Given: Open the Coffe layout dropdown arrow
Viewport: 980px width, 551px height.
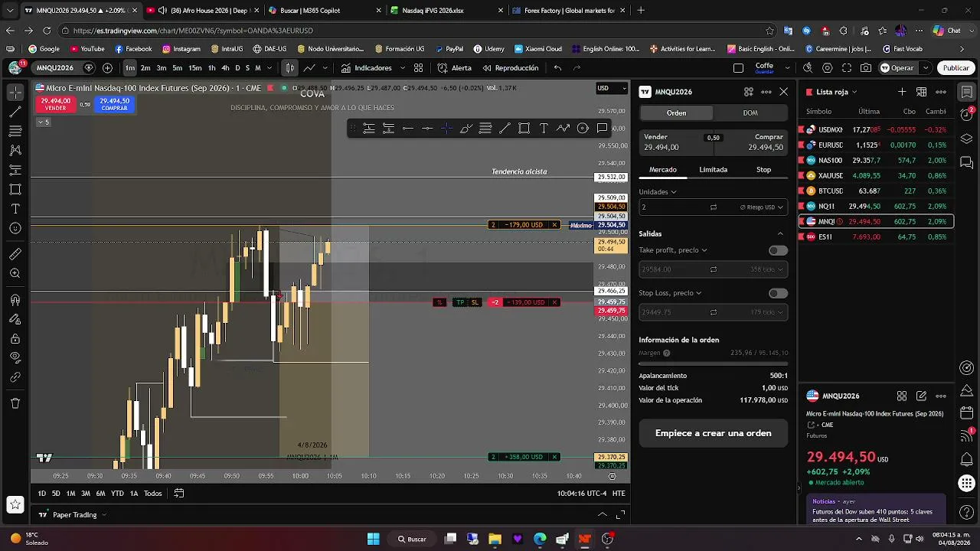Looking at the screenshot, I should 788,68.
